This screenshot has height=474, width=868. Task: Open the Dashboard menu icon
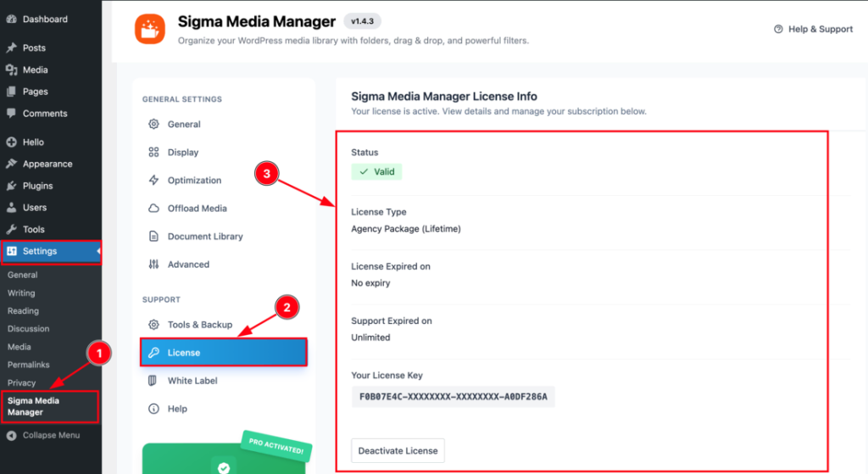click(x=11, y=19)
